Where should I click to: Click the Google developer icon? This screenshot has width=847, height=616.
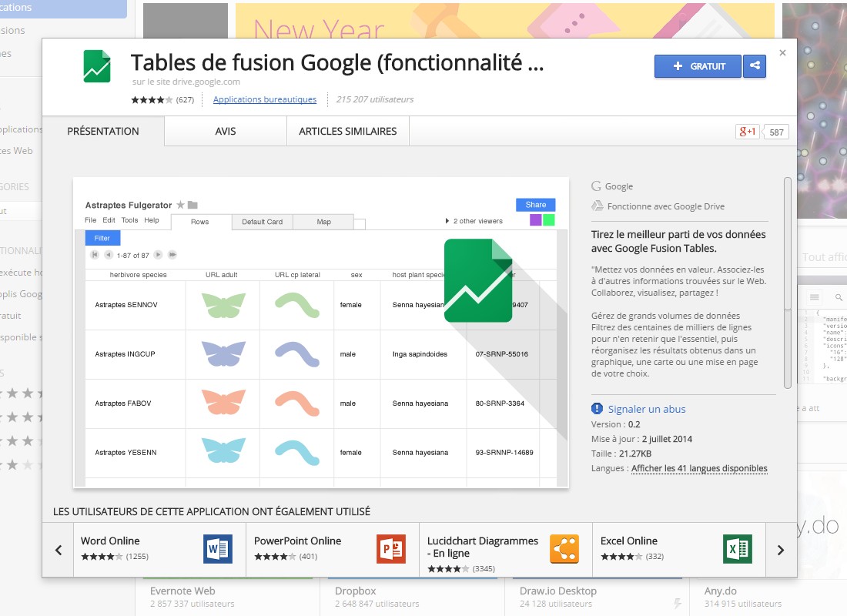click(x=596, y=186)
